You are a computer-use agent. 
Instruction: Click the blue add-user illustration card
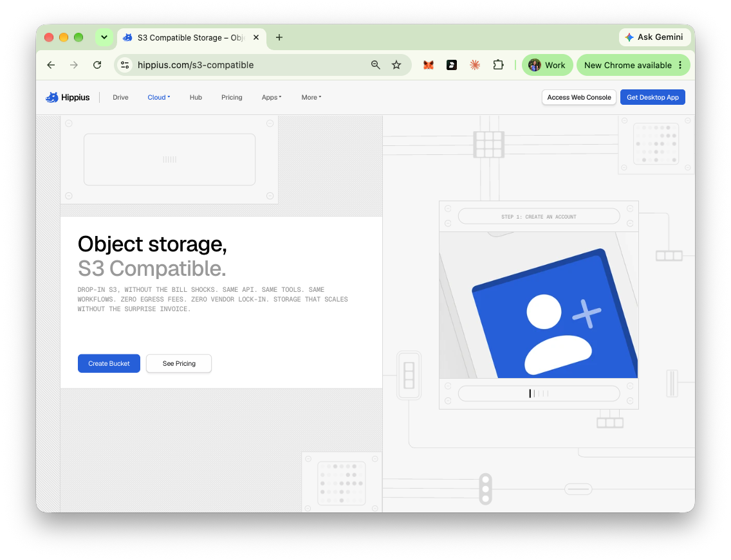(x=555, y=314)
